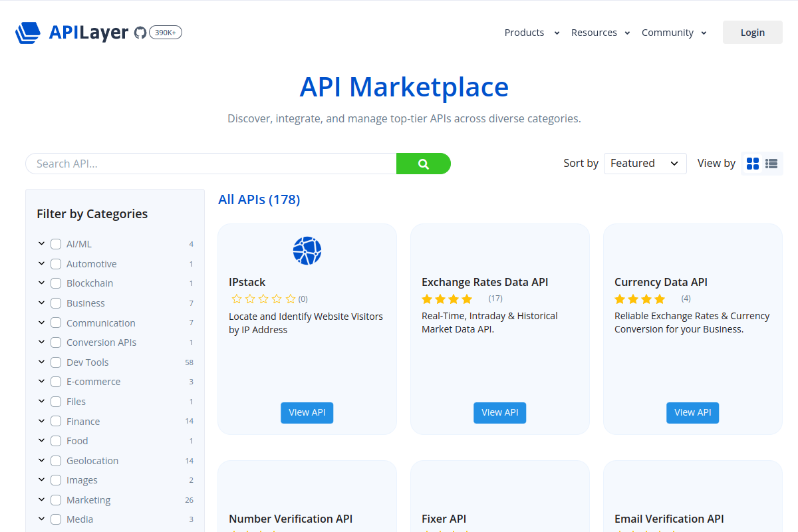Check the Media category checkbox

tap(56, 519)
